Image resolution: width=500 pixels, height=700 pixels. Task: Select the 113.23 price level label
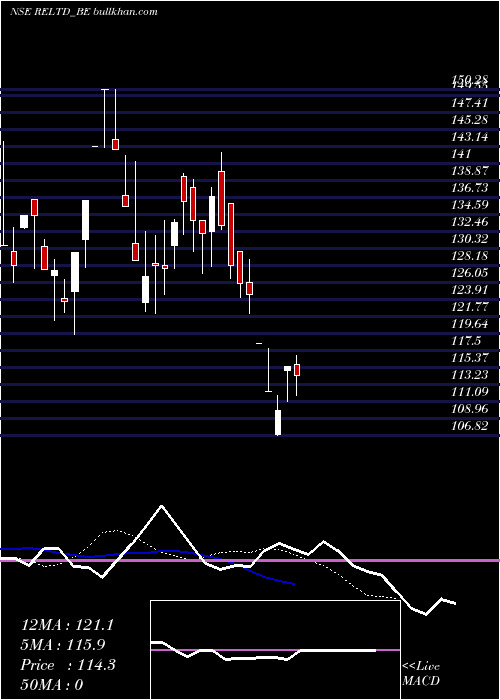pos(470,375)
